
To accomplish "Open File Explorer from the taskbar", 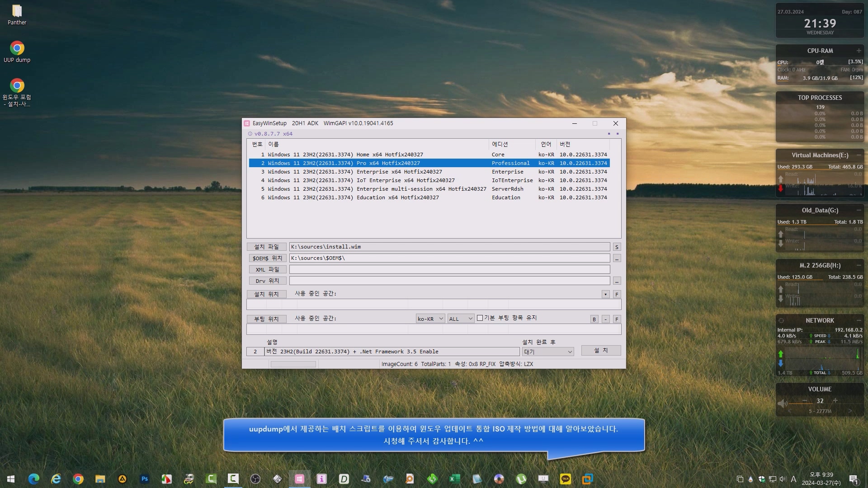I will pyautogui.click(x=100, y=479).
